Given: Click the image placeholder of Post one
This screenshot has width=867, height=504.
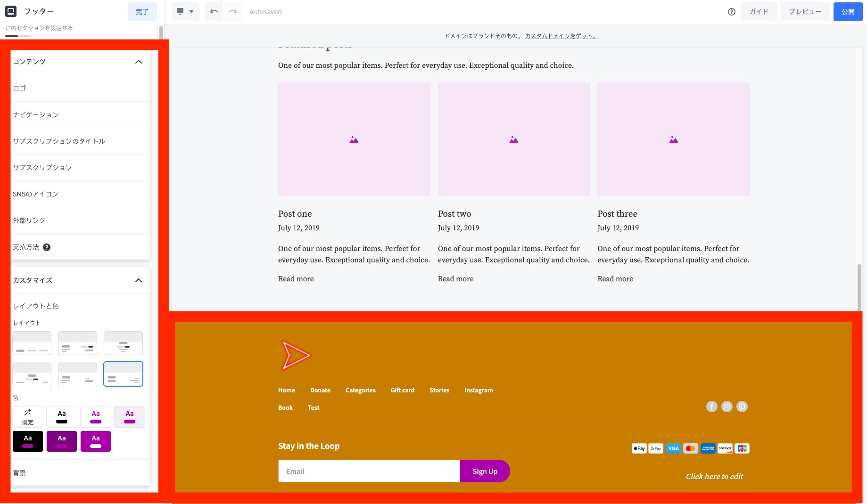Looking at the screenshot, I should (354, 139).
